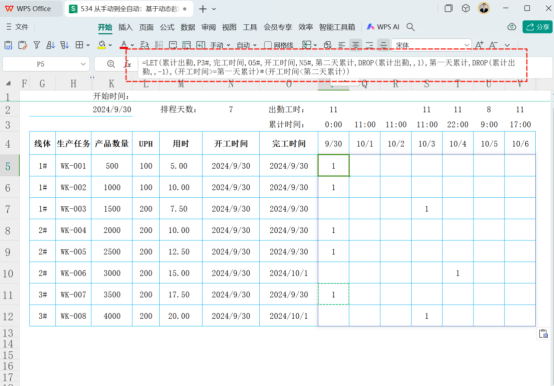This screenshot has height=386, width=554.
Task: Click the center align toggle button
Action: pyautogui.click(x=356, y=45)
